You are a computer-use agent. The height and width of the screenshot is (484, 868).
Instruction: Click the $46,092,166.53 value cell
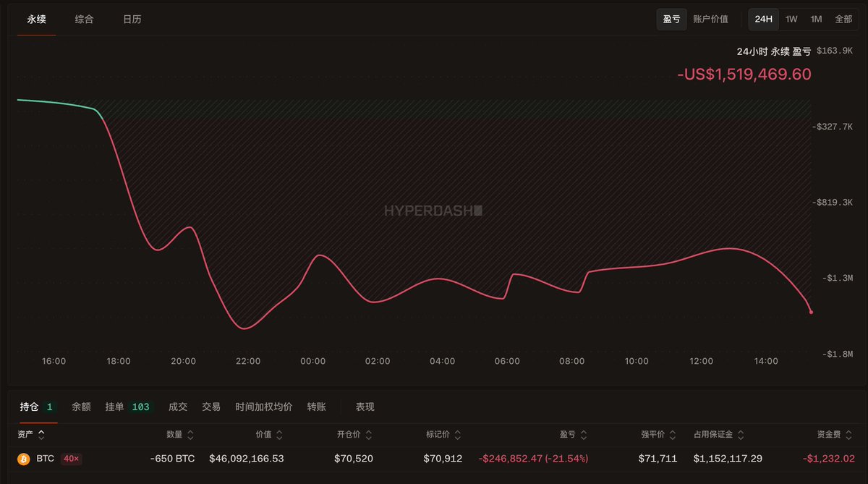click(247, 459)
